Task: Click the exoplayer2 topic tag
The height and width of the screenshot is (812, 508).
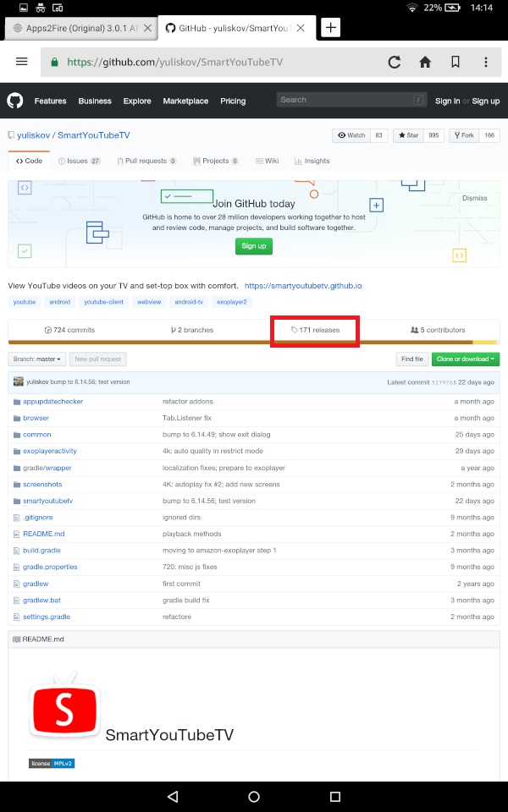Action: 232,302
